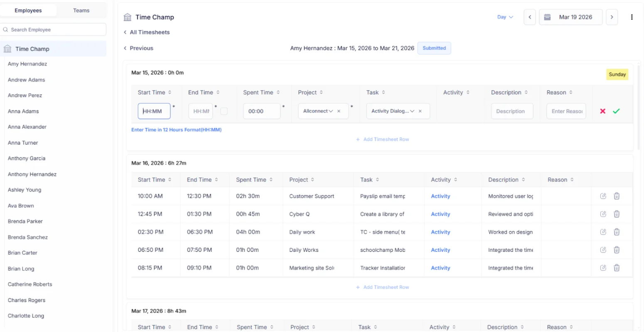Cancel the new row with the red X
Image resolution: width=644 pixels, height=332 pixels.
602,111
